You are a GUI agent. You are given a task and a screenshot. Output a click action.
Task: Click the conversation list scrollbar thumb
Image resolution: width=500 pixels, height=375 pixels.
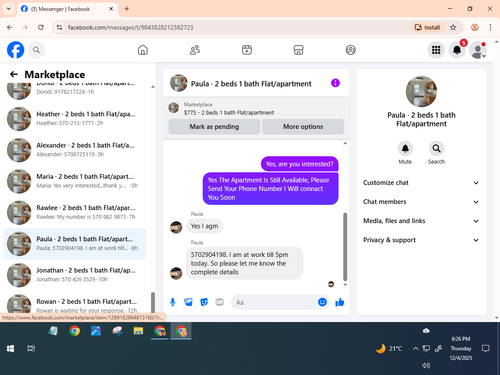pyautogui.click(x=153, y=303)
